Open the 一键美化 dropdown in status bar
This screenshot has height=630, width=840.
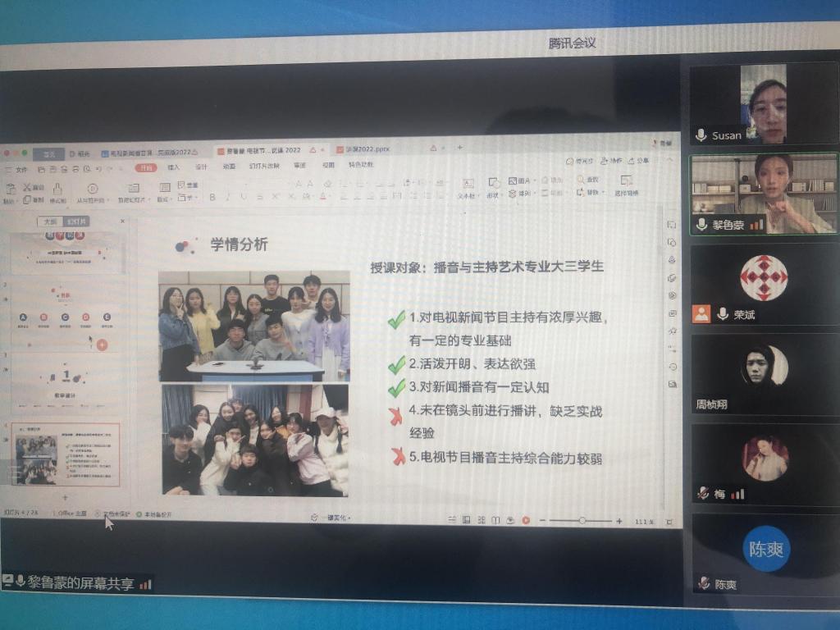pos(331,518)
